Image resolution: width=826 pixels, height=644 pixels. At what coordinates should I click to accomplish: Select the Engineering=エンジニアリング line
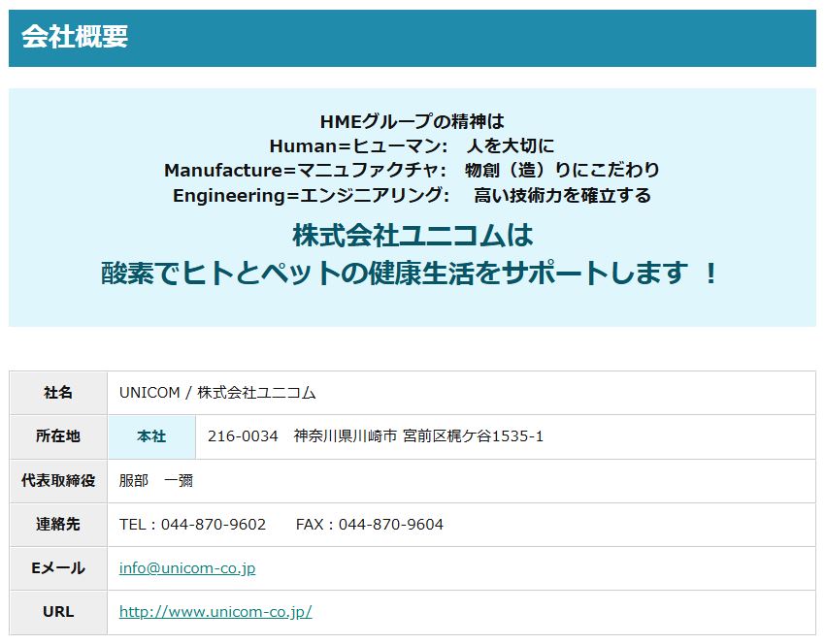coord(412,195)
